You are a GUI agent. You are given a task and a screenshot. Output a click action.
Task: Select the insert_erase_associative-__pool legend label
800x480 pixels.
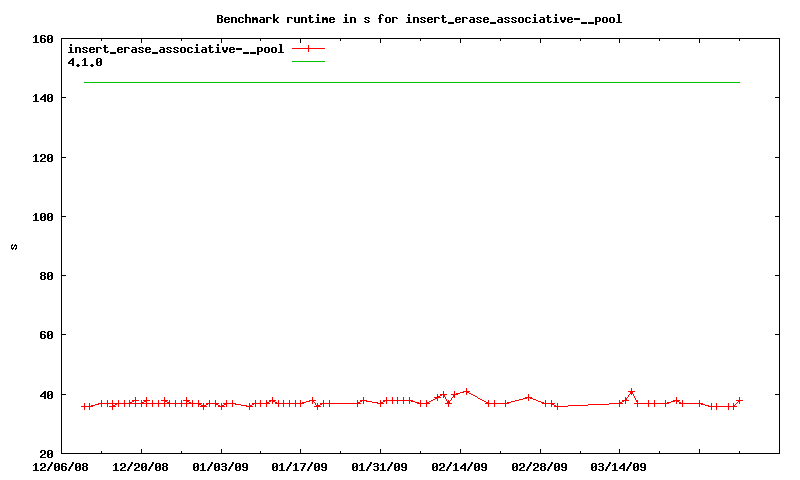click(x=175, y=48)
